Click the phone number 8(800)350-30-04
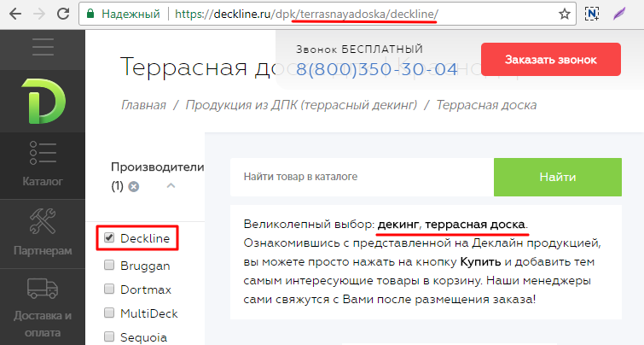 tap(377, 69)
